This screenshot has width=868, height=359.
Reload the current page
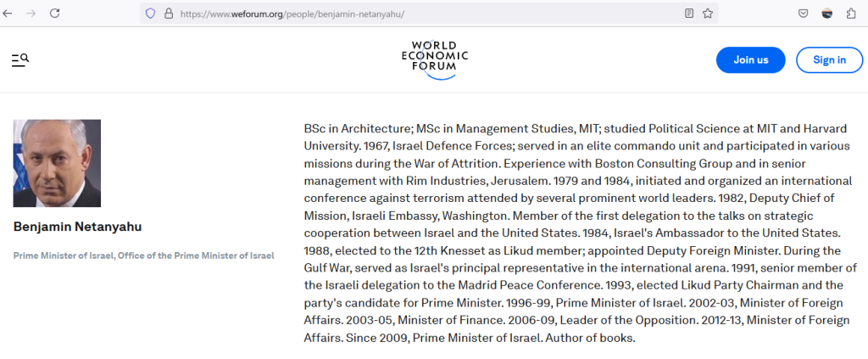pyautogui.click(x=54, y=14)
